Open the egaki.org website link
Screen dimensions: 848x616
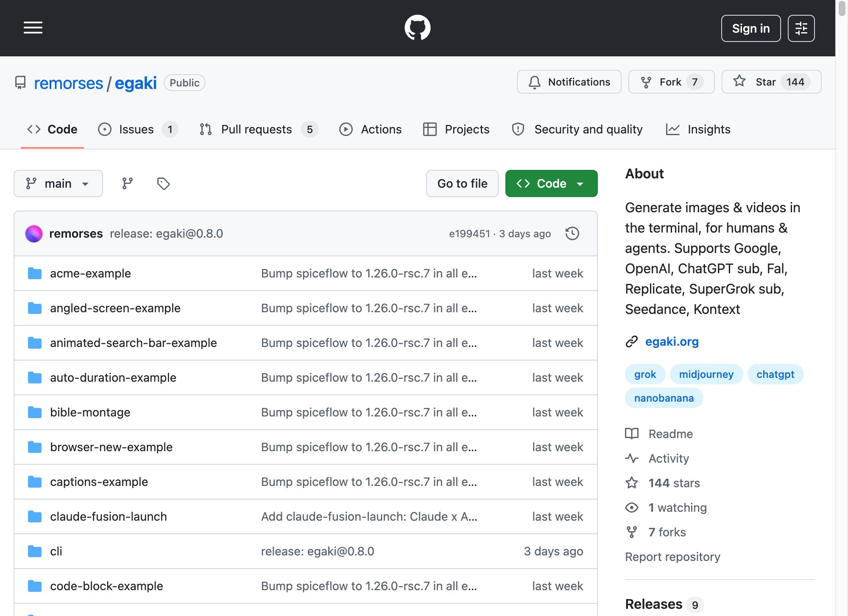(672, 341)
